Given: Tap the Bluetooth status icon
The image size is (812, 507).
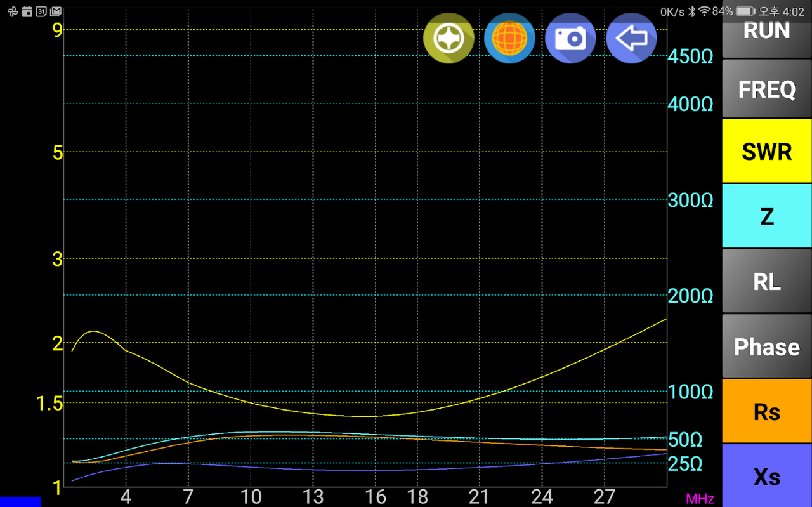Looking at the screenshot, I should [692, 11].
